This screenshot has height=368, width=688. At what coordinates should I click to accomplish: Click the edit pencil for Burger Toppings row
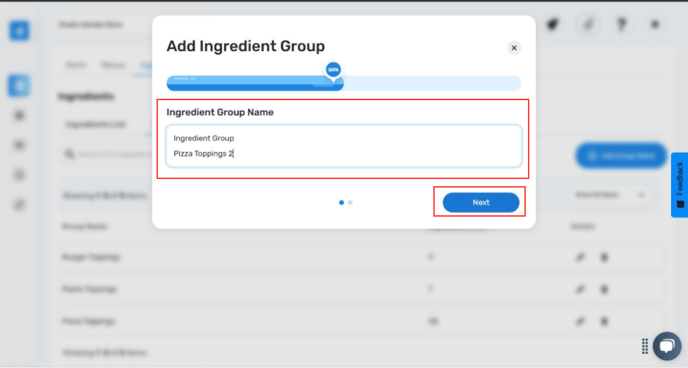click(580, 257)
